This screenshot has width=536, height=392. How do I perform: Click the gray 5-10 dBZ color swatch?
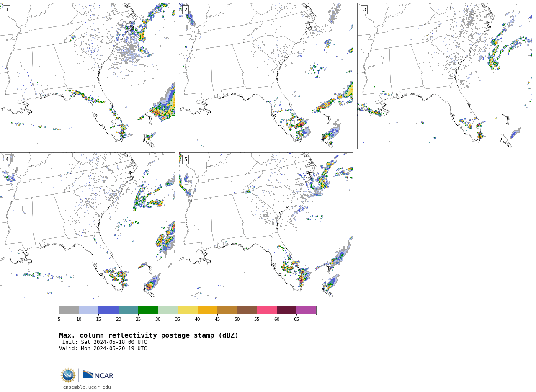(x=69, y=310)
